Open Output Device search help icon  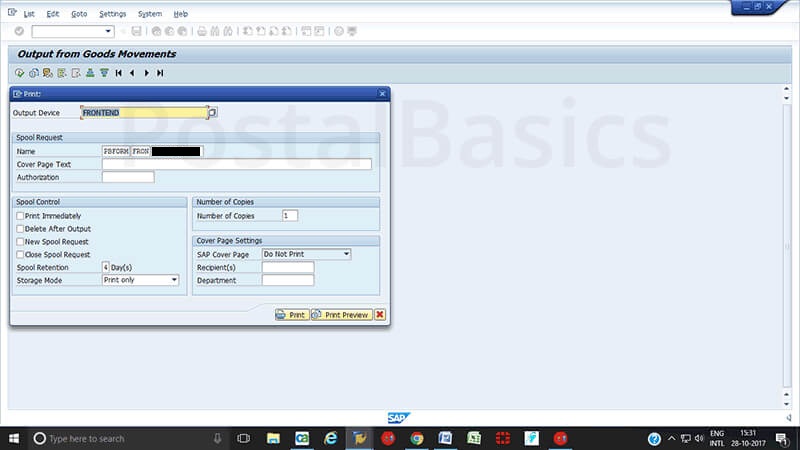point(212,113)
